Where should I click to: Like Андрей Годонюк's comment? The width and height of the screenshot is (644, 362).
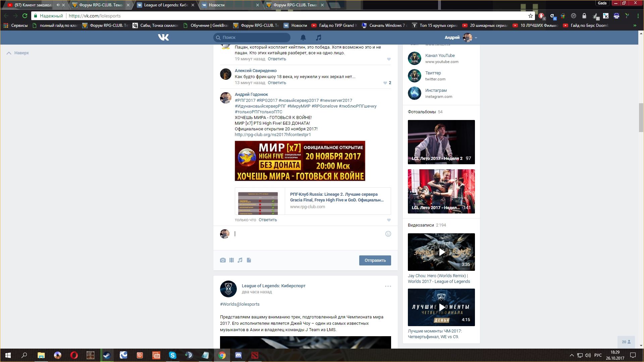tap(389, 220)
